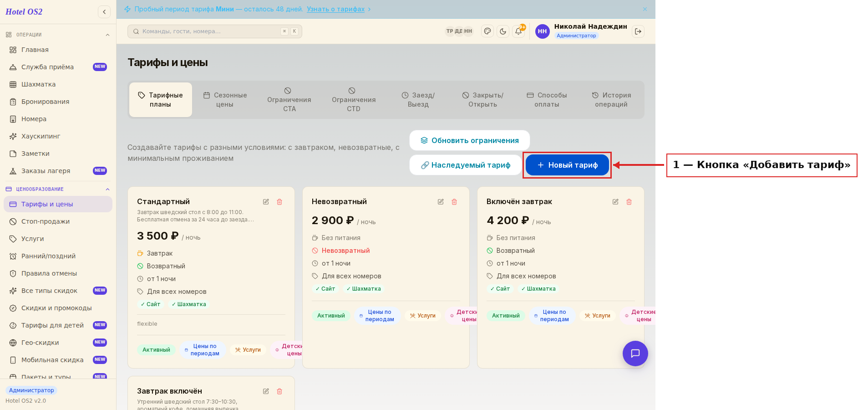This screenshot has height=410, width=868.
Task: Open Скидки и промокоды
Action: point(58,308)
